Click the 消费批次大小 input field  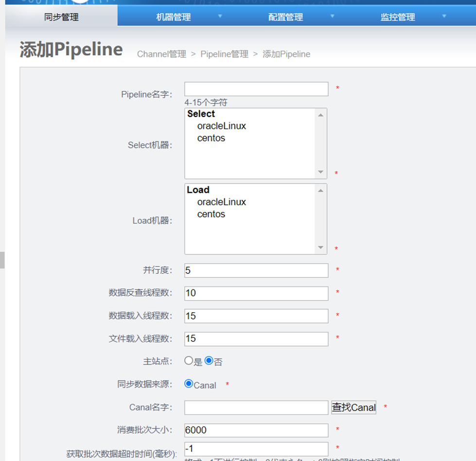point(256,430)
